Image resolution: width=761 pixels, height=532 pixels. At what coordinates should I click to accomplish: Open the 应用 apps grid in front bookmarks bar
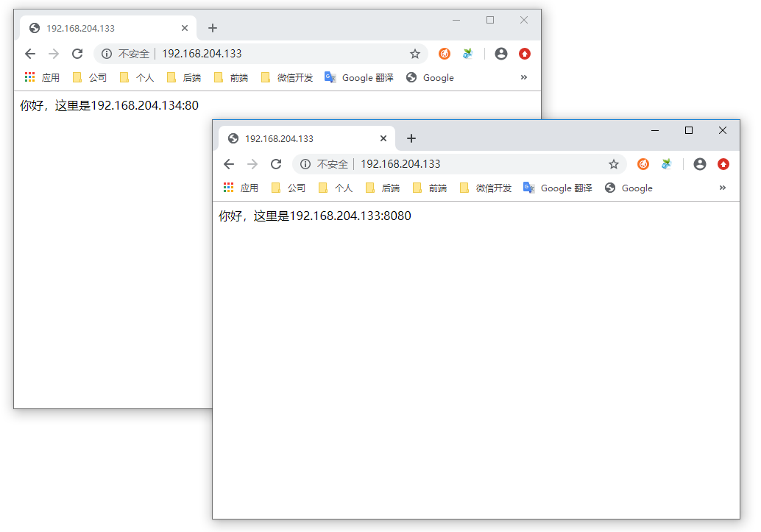[241, 188]
